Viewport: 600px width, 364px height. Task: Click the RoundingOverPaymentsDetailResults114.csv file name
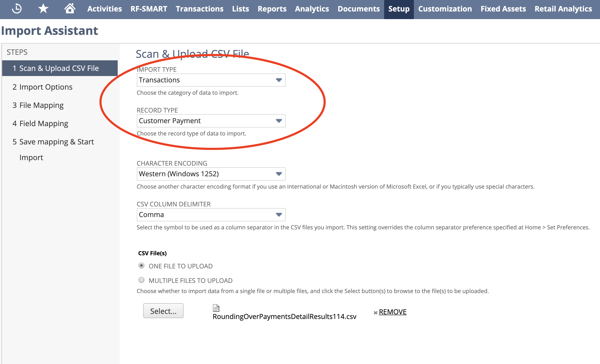(284, 317)
